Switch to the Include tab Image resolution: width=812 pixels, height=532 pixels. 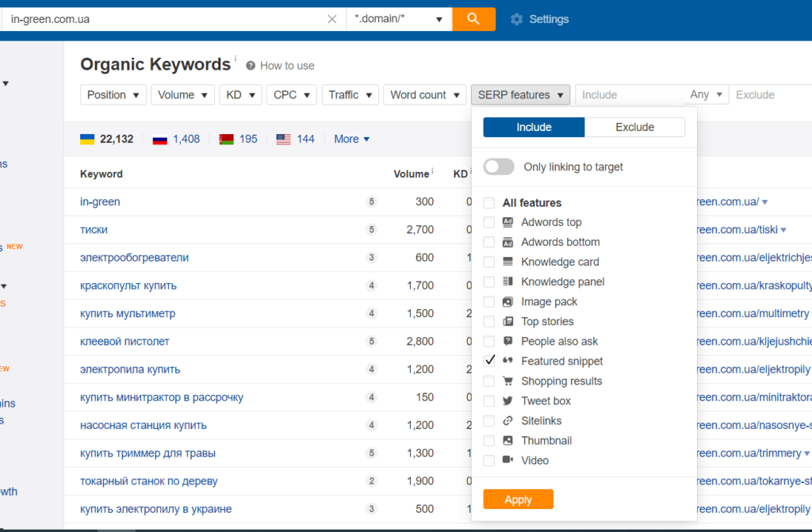[534, 127]
